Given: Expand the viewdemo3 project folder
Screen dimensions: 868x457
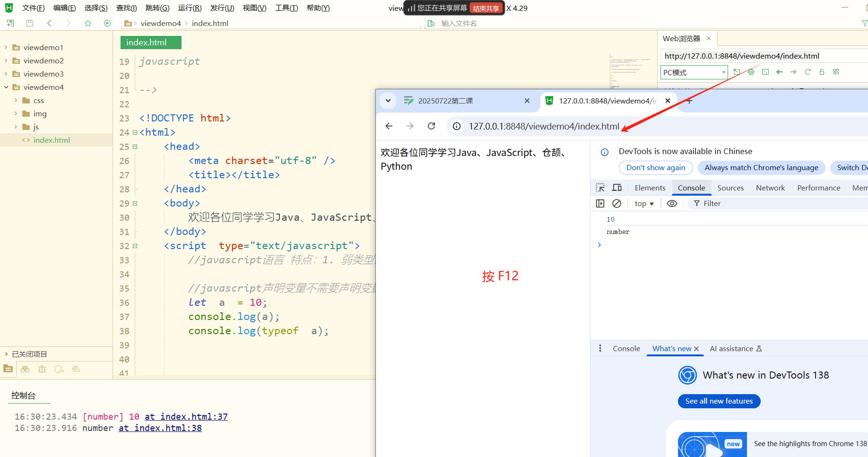Looking at the screenshot, I should [6, 74].
